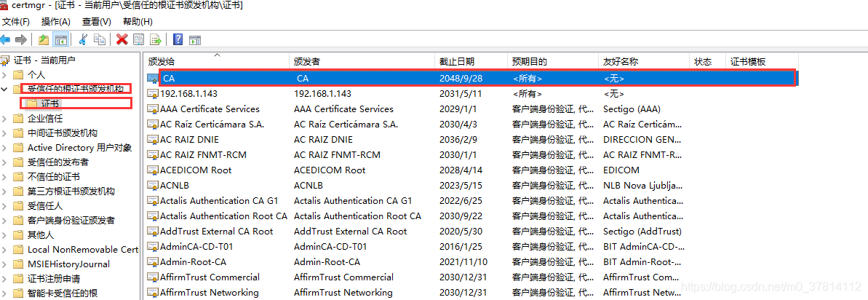Screen dimensions: 868x300
Task: Toggle the action pane show/hide icon
Action: (194, 39)
